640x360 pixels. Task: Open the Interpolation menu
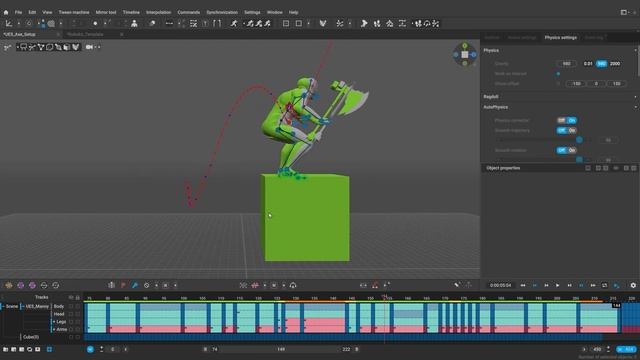(x=158, y=12)
